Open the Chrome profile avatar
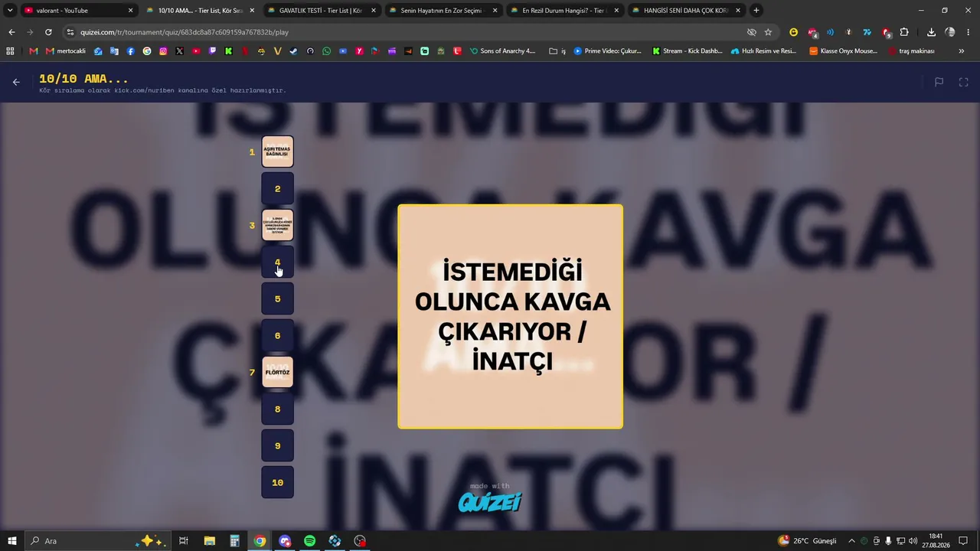980x551 pixels. (x=950, y=32)
